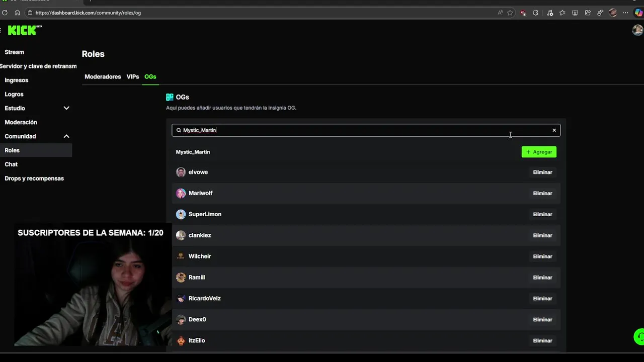Click Eliminar for elvowe
644x362 pixels.
click(x=542, y=172)
